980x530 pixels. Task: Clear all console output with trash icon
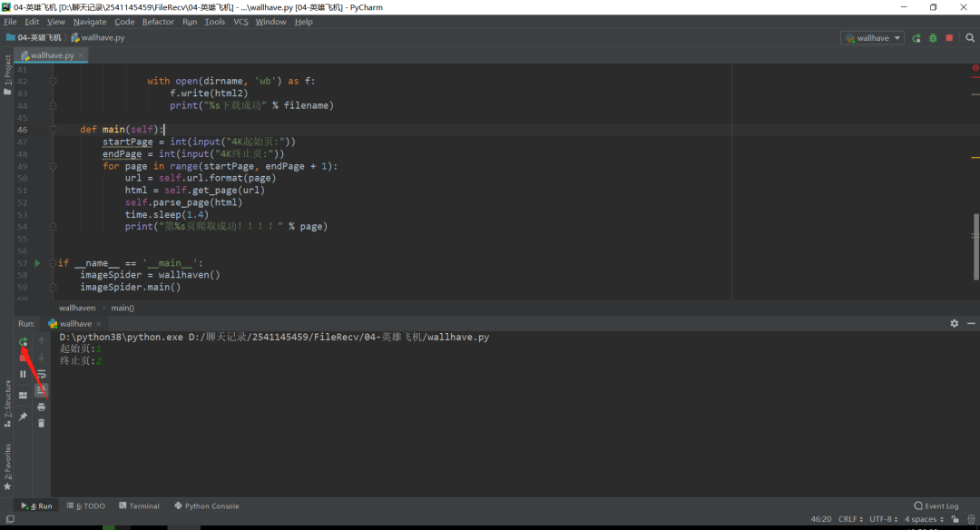41,423
